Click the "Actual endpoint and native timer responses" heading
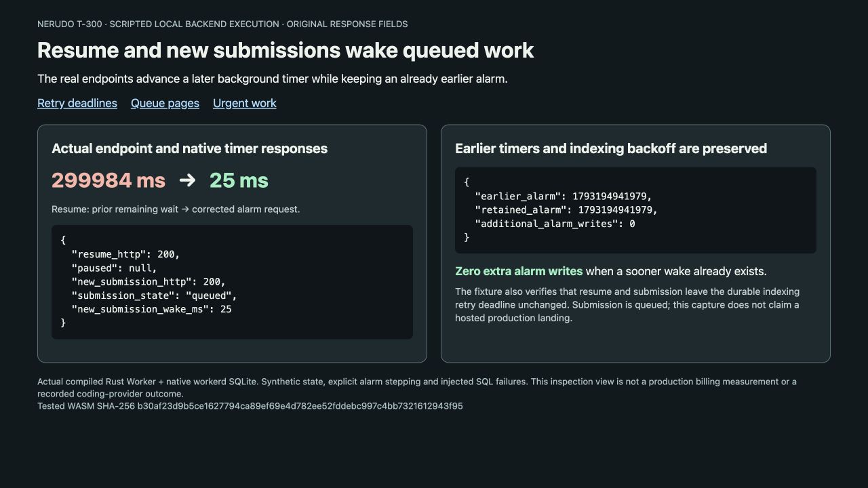Viewport: 868px width, 488px height. point(189,148)
